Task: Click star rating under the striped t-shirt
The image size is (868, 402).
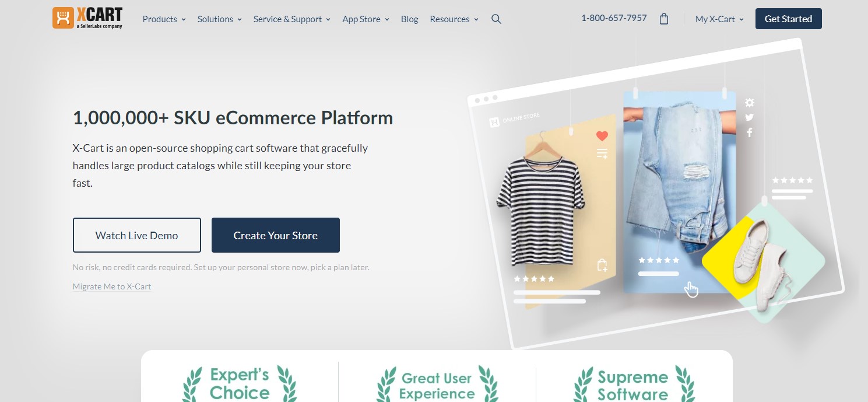Action: 534,279
